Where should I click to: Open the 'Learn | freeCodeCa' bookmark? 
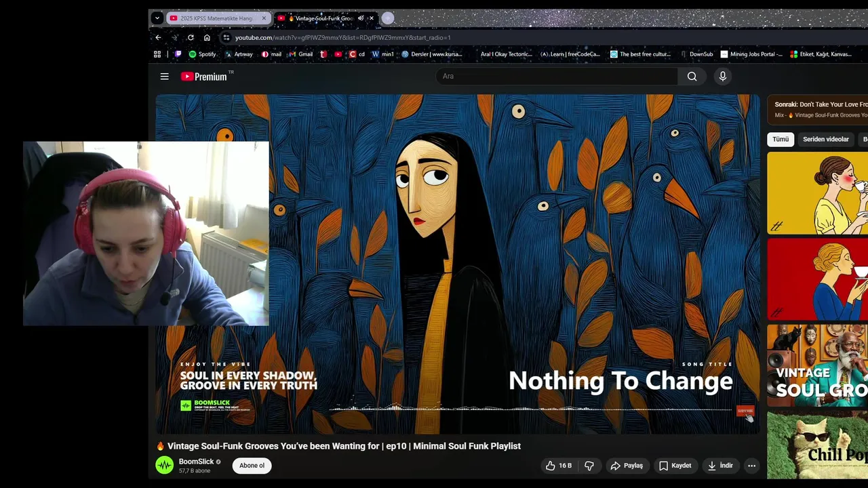570,54
